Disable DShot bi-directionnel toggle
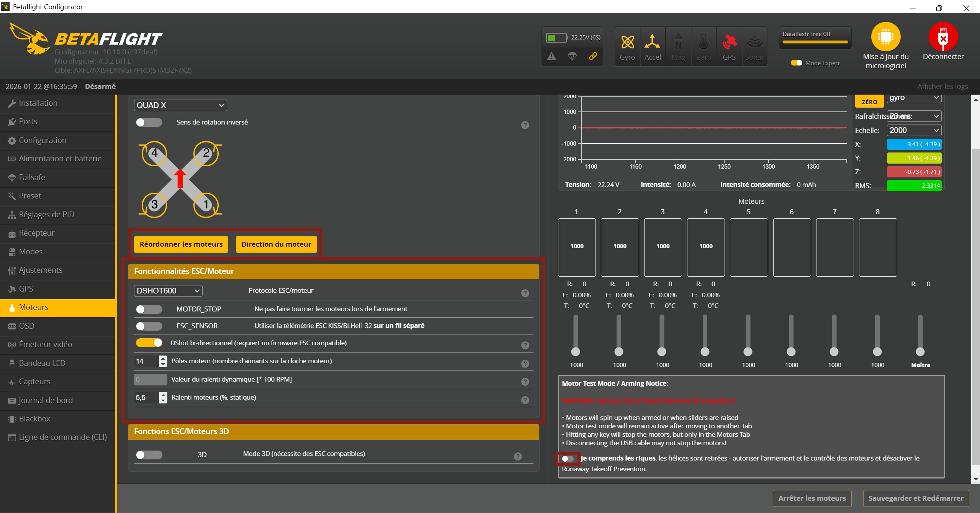This screenshot has height=513, width=980. (149, 343)
